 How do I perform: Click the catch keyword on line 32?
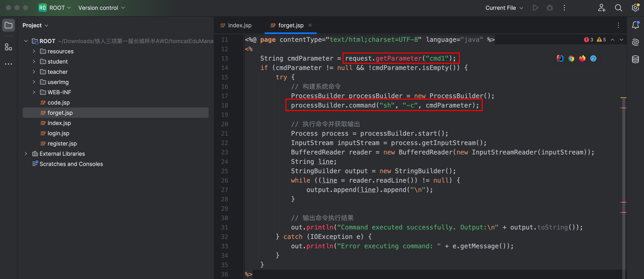[293, 236]
